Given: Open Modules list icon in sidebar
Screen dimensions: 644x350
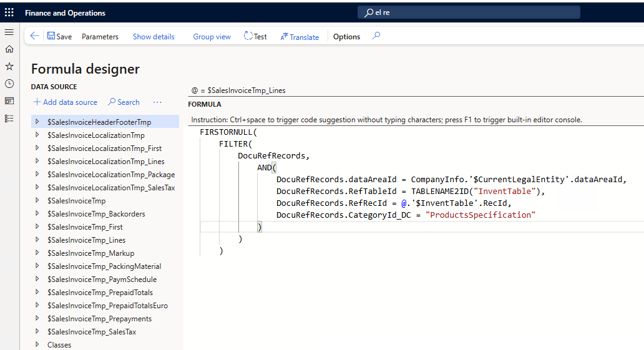Looking at the screenshot, I should point(9,119).
